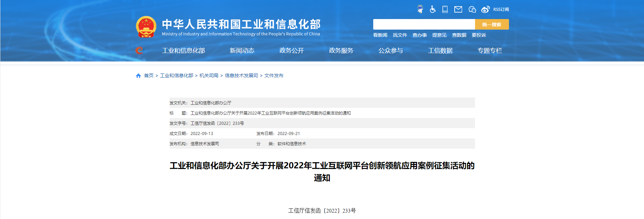Click the national emblem logo
This screenshot has width=644, height=219.
pos(146,27)
